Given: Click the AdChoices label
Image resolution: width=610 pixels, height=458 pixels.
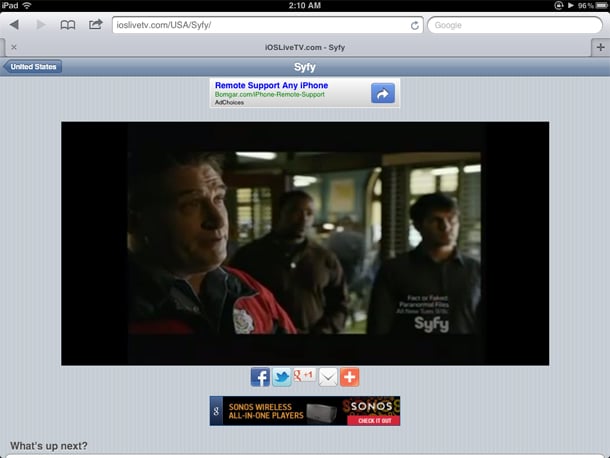Looking at the screenshot, I should click(x=229, y=104).
